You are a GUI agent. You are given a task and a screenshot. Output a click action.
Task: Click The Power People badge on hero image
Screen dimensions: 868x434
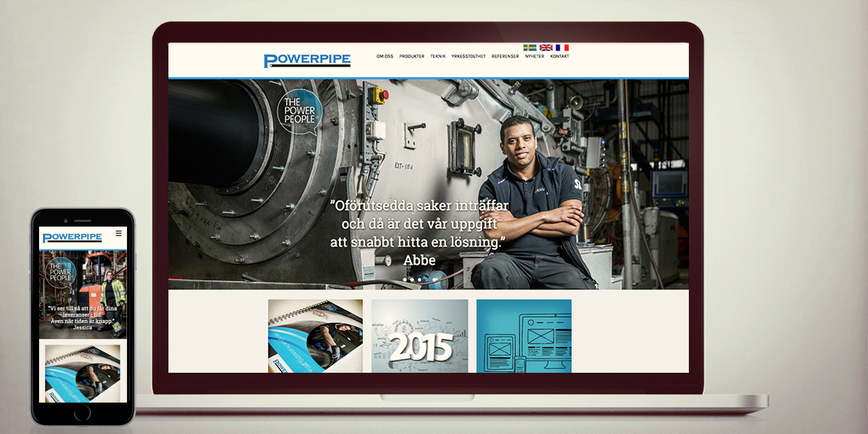(299, 112)
